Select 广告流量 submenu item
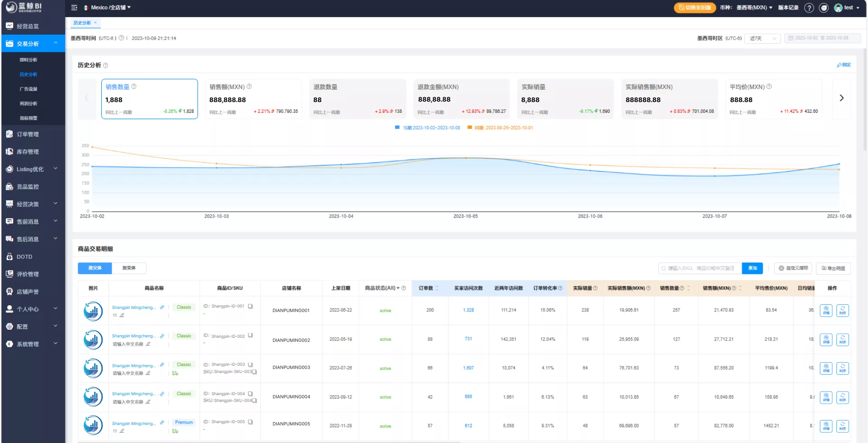The width and height of the screenshot is (868, 443). (x=28, y=89)
